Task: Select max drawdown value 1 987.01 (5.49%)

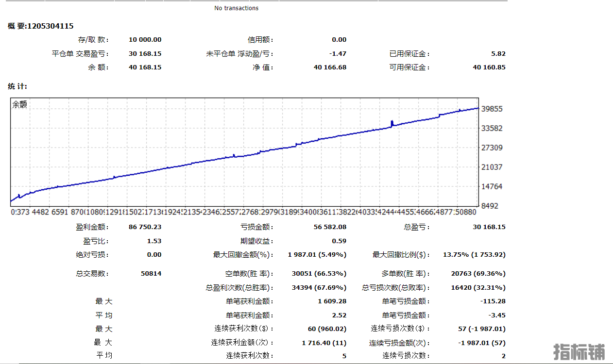Action: tap(317, 254)
